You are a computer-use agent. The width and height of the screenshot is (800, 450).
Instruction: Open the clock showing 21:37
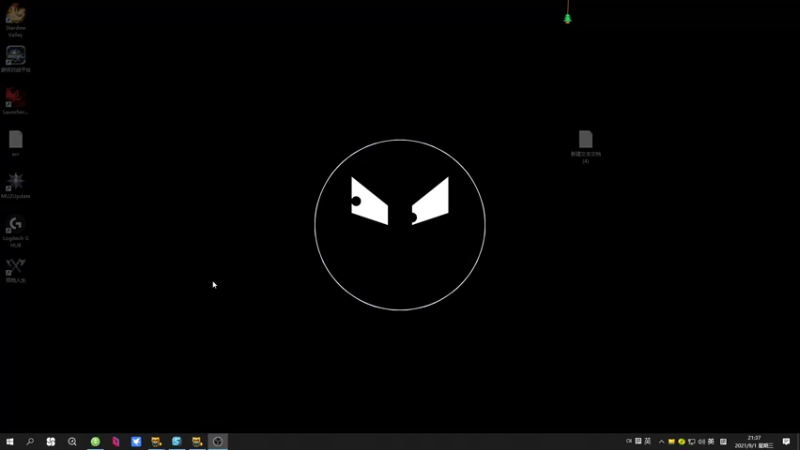754,442
